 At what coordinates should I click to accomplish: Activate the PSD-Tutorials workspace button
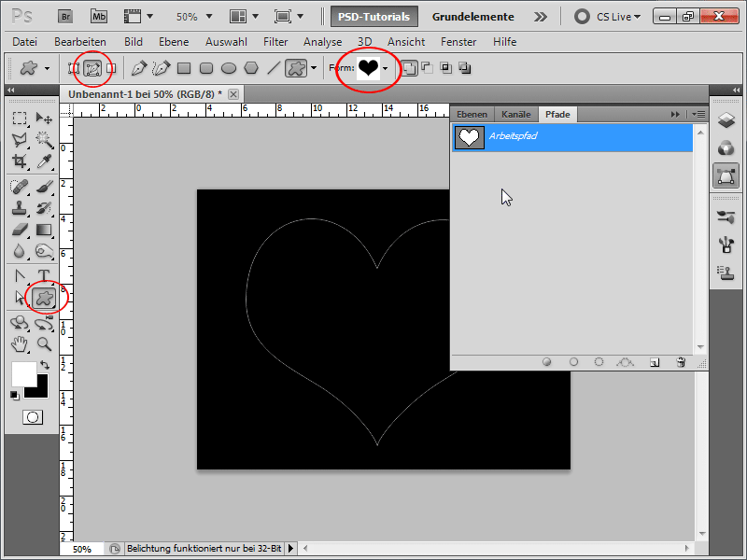[x=374, y=17]
